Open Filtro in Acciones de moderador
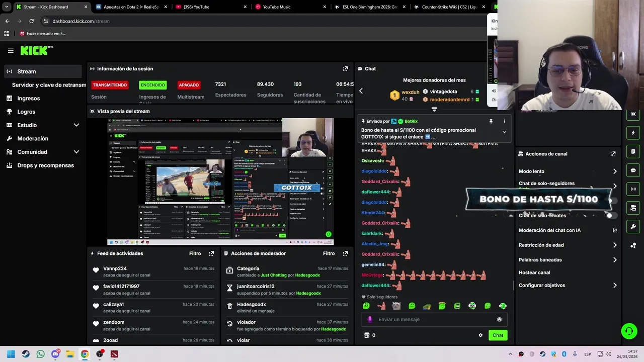 click(329, 253)
